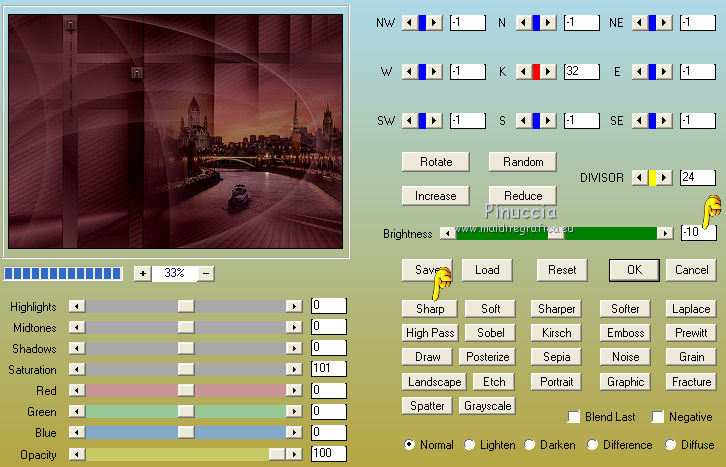Click right arrow of K center value
The width and height of the screenshot is (726, 467).
pos(548,72)
